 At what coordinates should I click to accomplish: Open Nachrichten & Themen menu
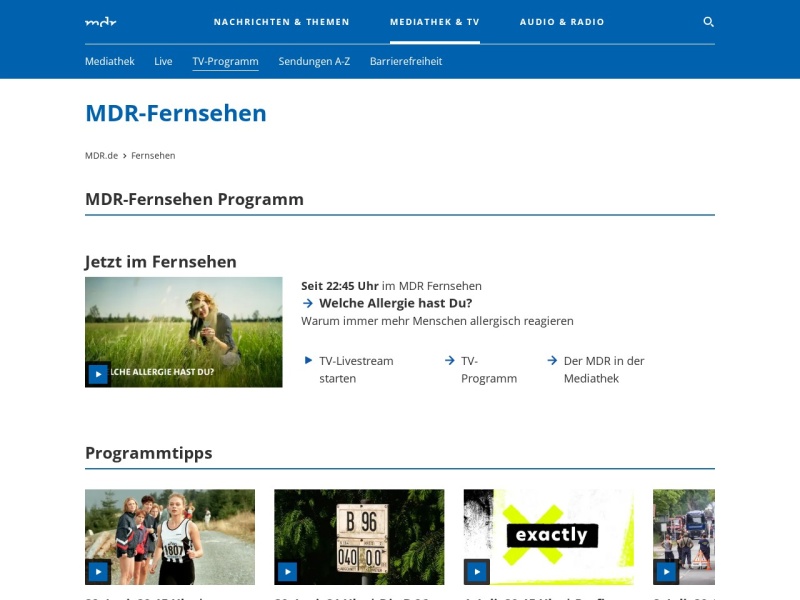click(282, 22)
